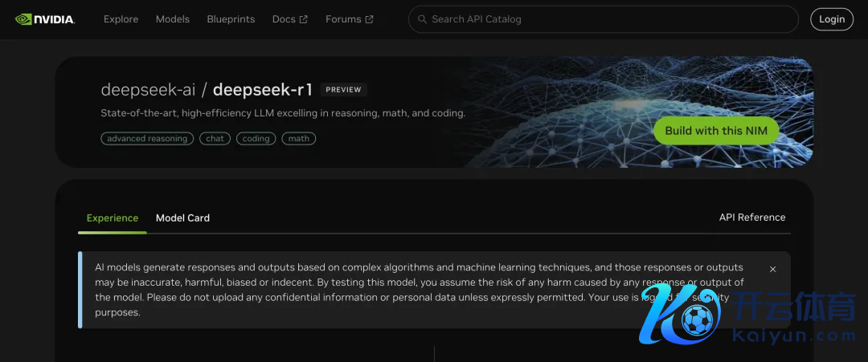Screen dimensions: 868x362
Task: Open the Forums external link icon
Action: [369, 19]
